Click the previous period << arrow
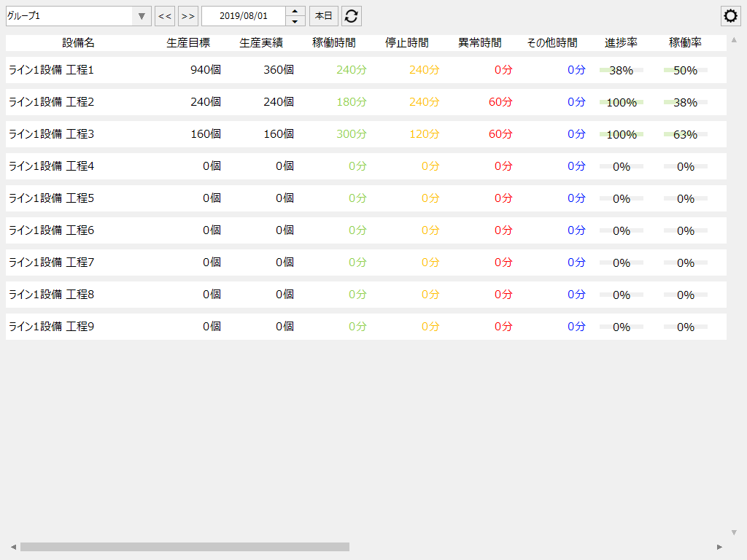Viewport: 747px width, 560px height. click(164, 15)
